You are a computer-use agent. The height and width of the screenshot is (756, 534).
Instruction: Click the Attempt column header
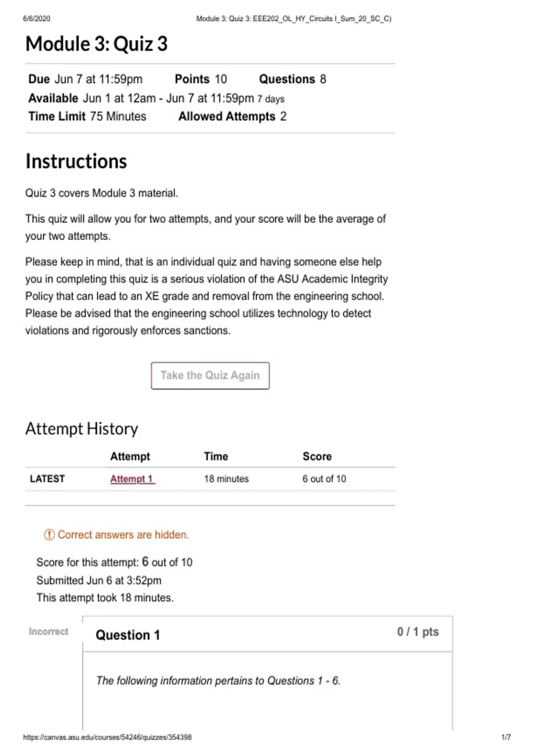(x=130, y=456)
